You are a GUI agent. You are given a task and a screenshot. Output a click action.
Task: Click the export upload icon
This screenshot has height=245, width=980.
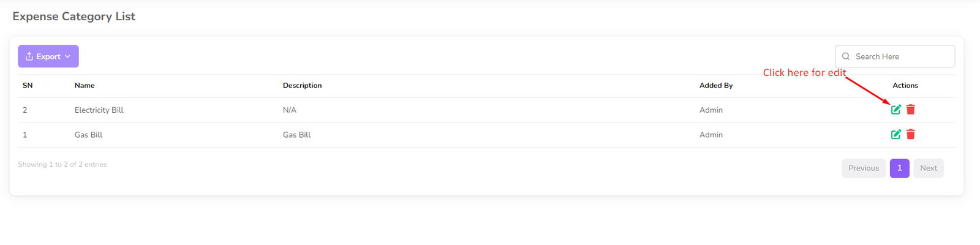pyautogui.click(x=29, y=56)
